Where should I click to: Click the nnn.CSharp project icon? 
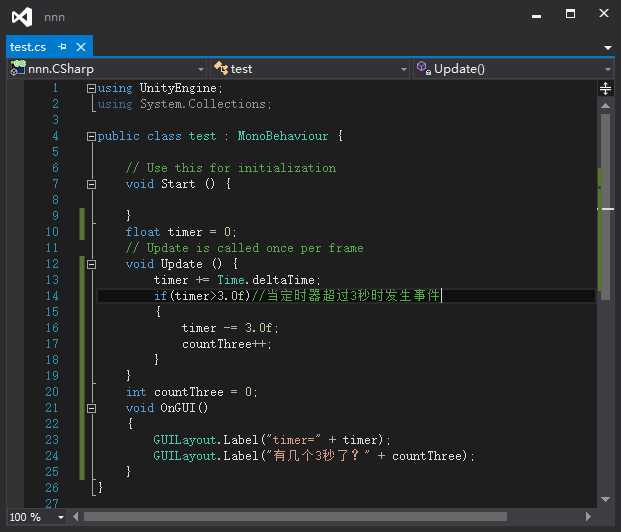coord(18,68)
